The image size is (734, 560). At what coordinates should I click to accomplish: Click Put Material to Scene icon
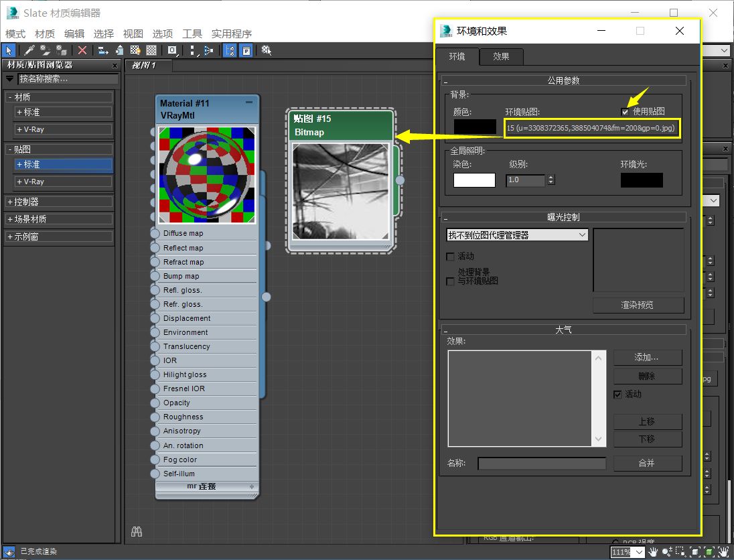coord(45,50)
